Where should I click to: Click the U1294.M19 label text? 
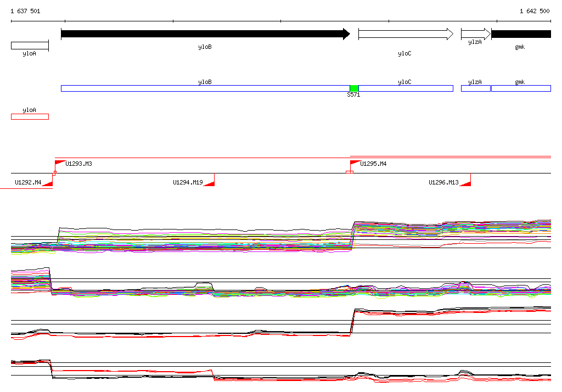[188, 182]
